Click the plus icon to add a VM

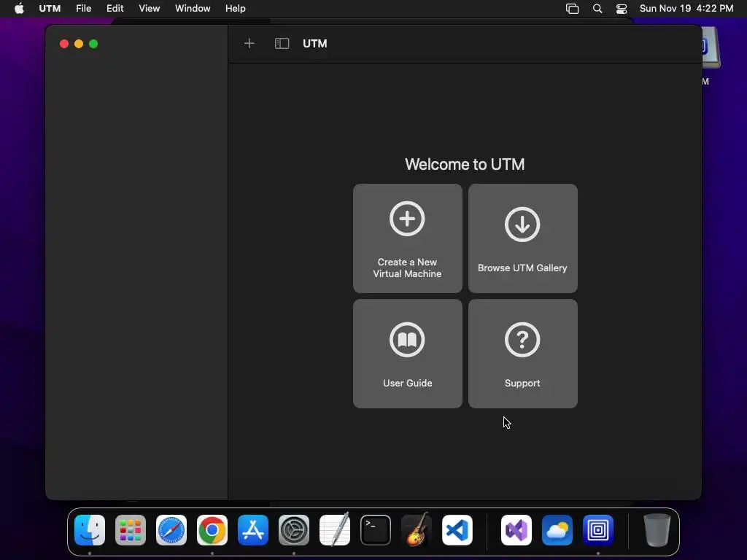click(x=249, y=44)
